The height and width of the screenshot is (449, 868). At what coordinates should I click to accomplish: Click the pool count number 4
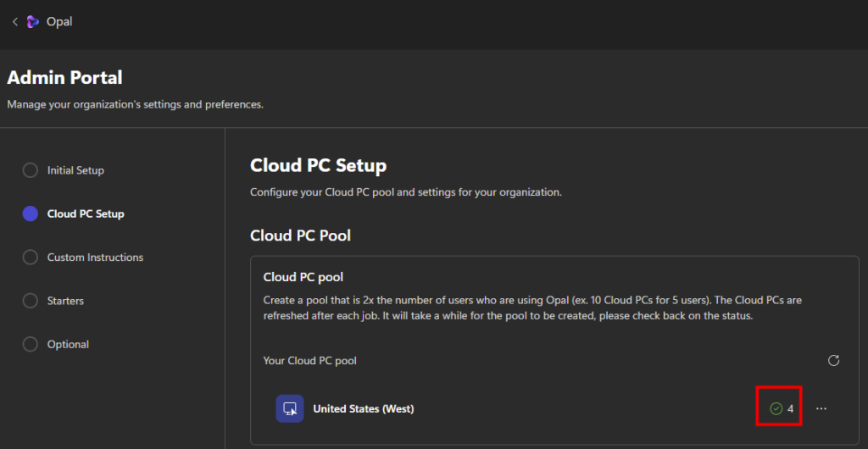(x=790, y=409)
